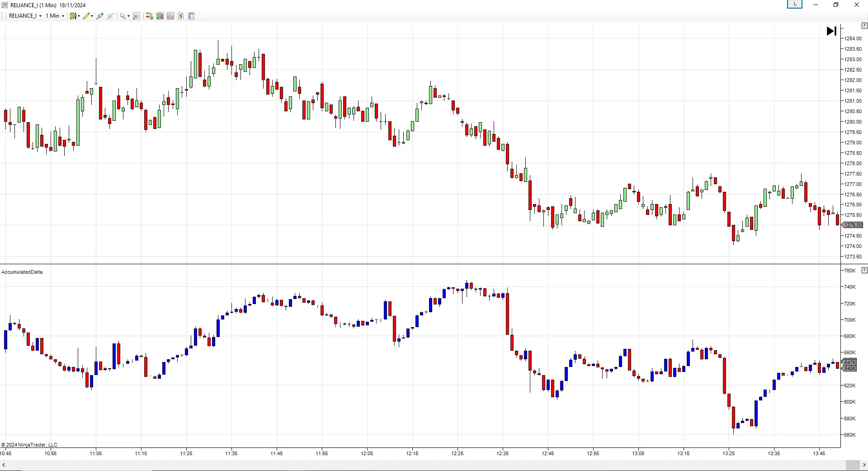The height and width of the screenshot is (471, 868).
Task: Click the horizontal scrollbar thumb
Action: 853,465
